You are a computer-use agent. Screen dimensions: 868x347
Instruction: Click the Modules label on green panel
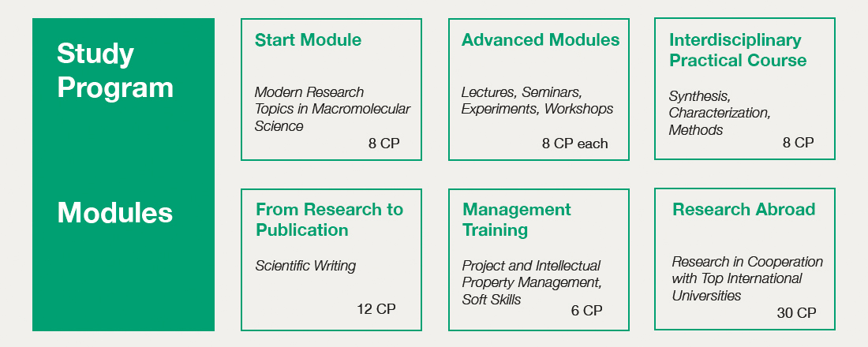pyautogui.click(x=114, y=213)
